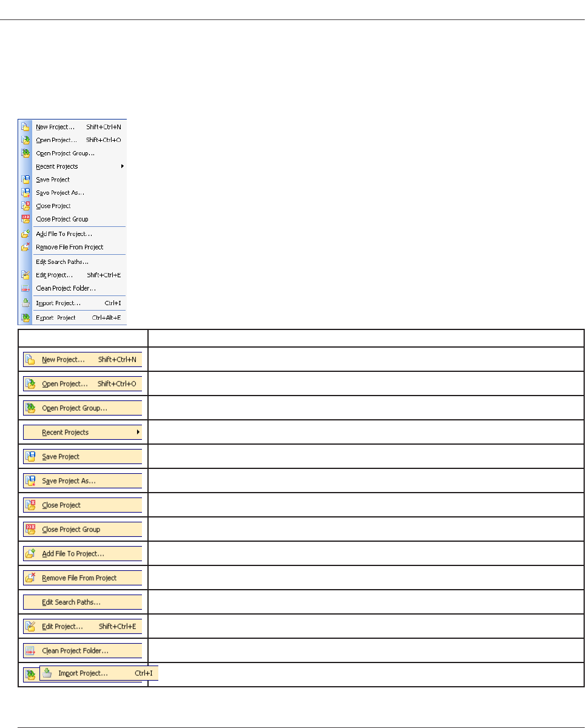This screenshot has width=586, height=728.
Task: Click Save Project As icon in white menu
Action: [25, 193]
